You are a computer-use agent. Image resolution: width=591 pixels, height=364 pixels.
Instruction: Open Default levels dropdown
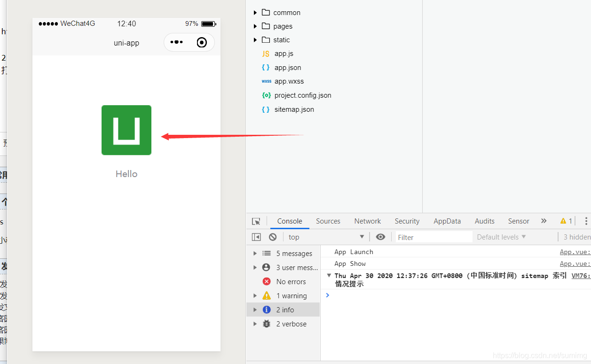tap(501, 237)
